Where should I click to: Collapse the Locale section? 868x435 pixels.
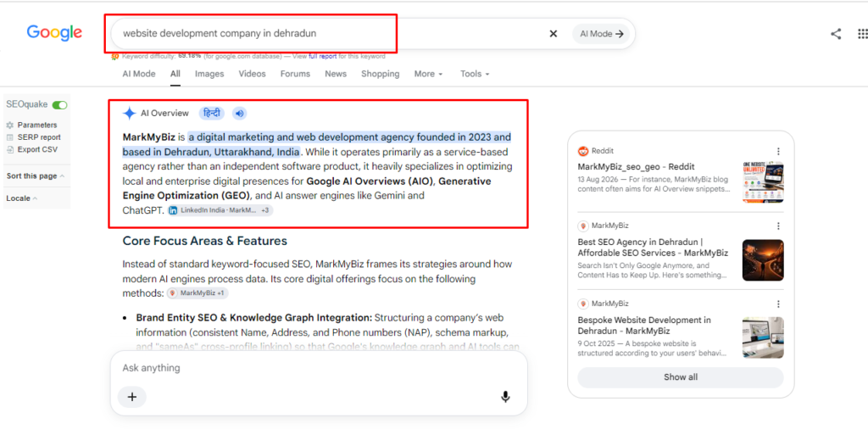22,198
